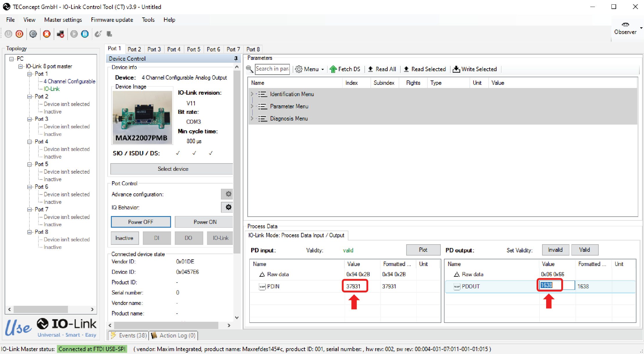Expand the Diagnosis Menu row

(252, 118)
